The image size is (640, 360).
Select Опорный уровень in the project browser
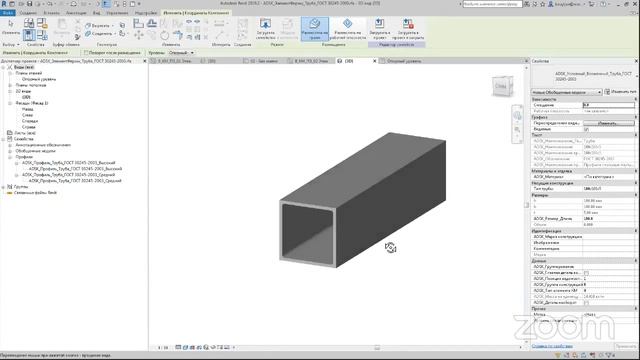coord(39,79)
